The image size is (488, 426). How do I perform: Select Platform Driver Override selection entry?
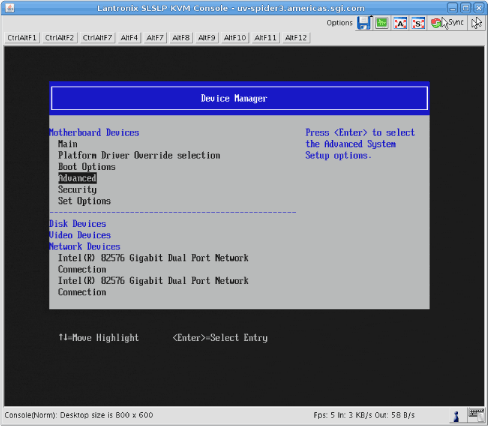(x=139, y=155)
